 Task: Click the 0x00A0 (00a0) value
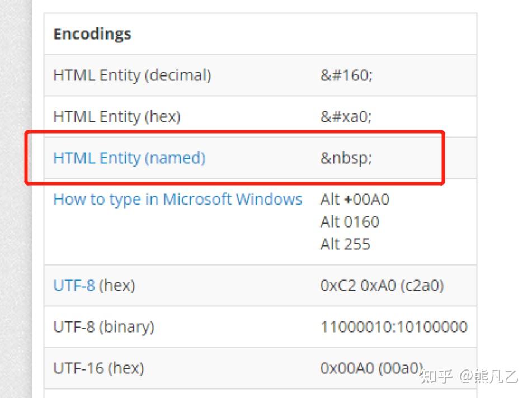click(x=372, y=368)
